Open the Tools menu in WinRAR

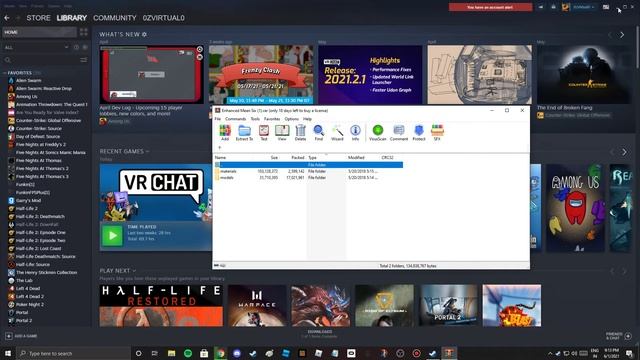click(x=255, y=119)
